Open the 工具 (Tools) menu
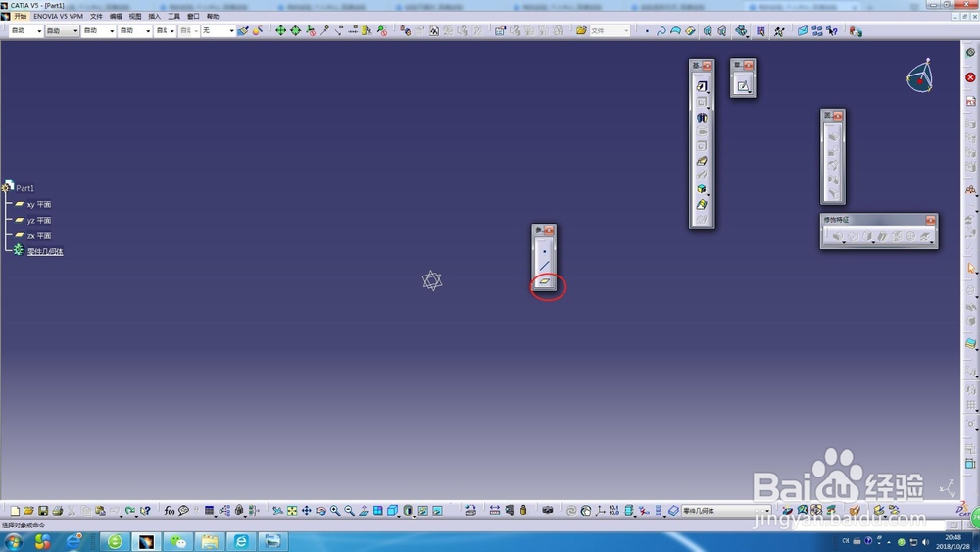This screenshot has width=980, height=552. (x=173, y=17)
